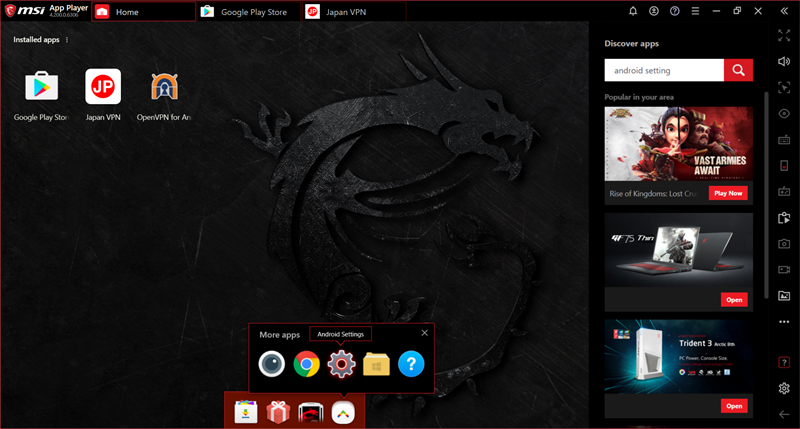Click Play Now for Rise of Kingdoms
This screenshot has height=429, width=800.
coord(728,193)
